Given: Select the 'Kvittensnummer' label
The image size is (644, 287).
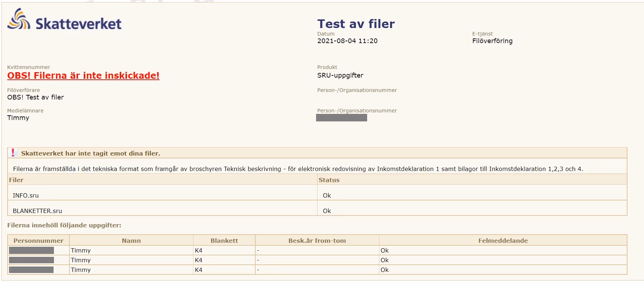Looking at the screenshot, I should coord(28,67).
